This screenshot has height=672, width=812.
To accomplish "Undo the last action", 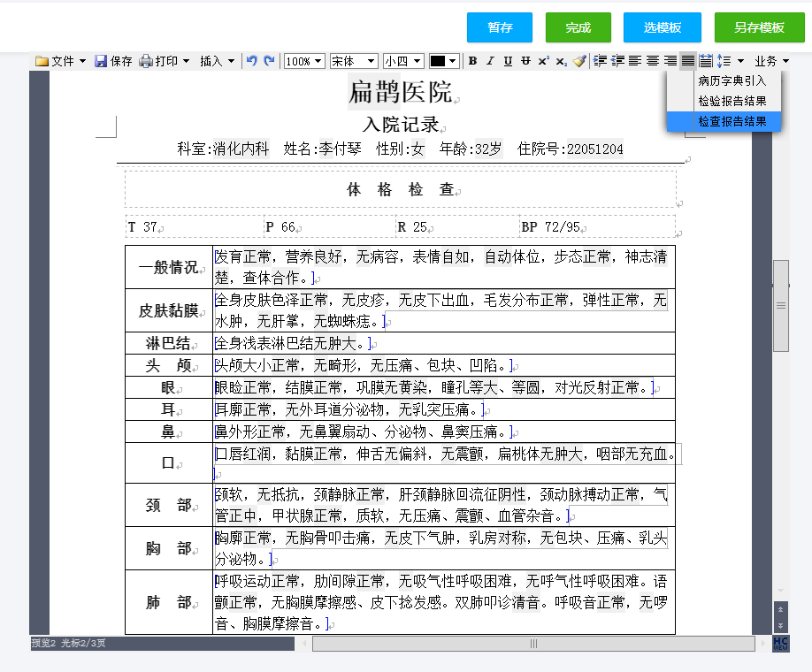I will pyautogui.click(x=251, y=61).
